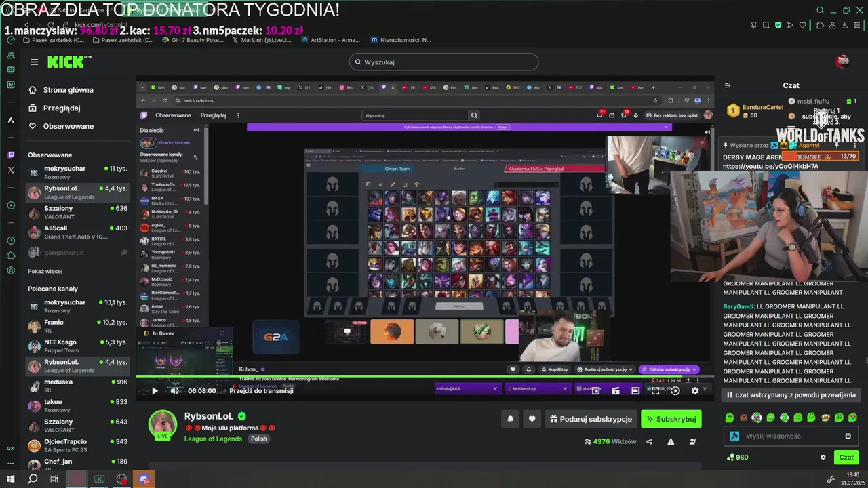Screen dimensions: 868x488
Task: Click the user-add icon beside report icon
Action: pyautogui.click(x=692, y=441)
